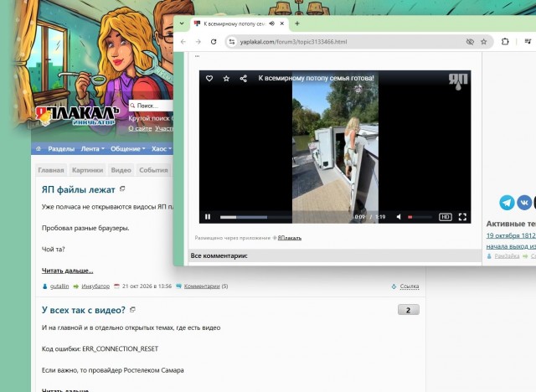Open Комментарии (5) link
This screenshot has height=392, width=536.
point(202,286)
